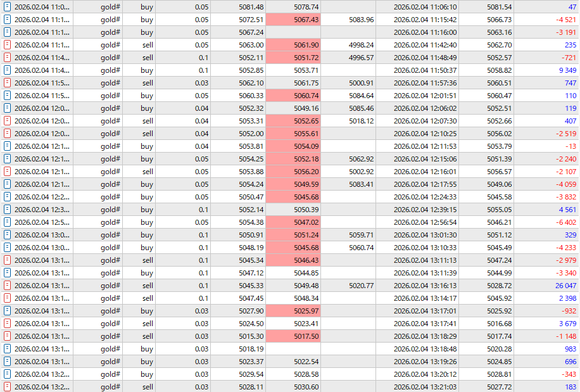Click the red sell icon on the 5063.00 row
Viewport: 580px width, 392px height.
pos(7,45)
